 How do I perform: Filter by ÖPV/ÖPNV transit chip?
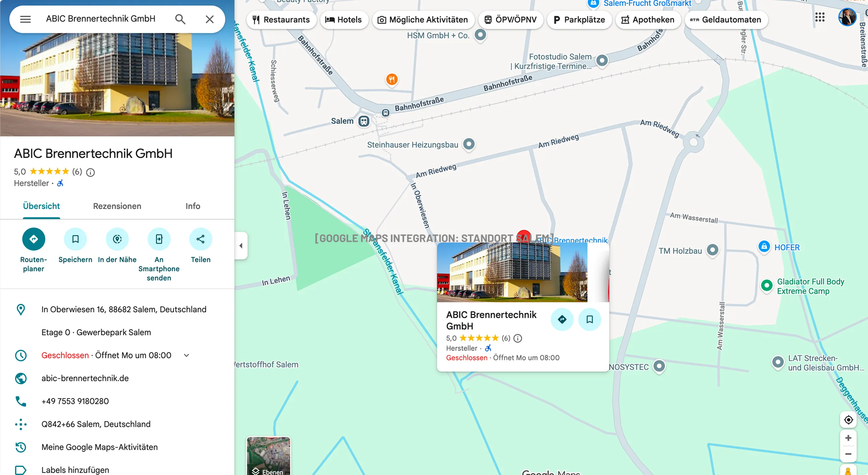point(510,19)
